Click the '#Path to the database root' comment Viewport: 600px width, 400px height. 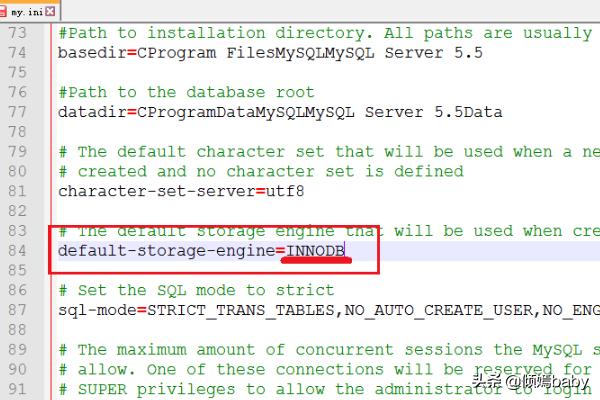[186, 92]
